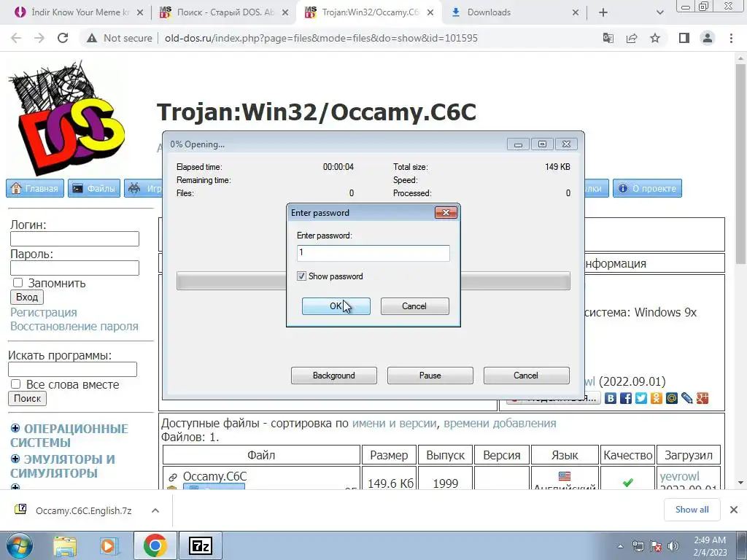Screen dimensions: 747x560
Task: Open the Восстановление пароля link
Action: 74,327
